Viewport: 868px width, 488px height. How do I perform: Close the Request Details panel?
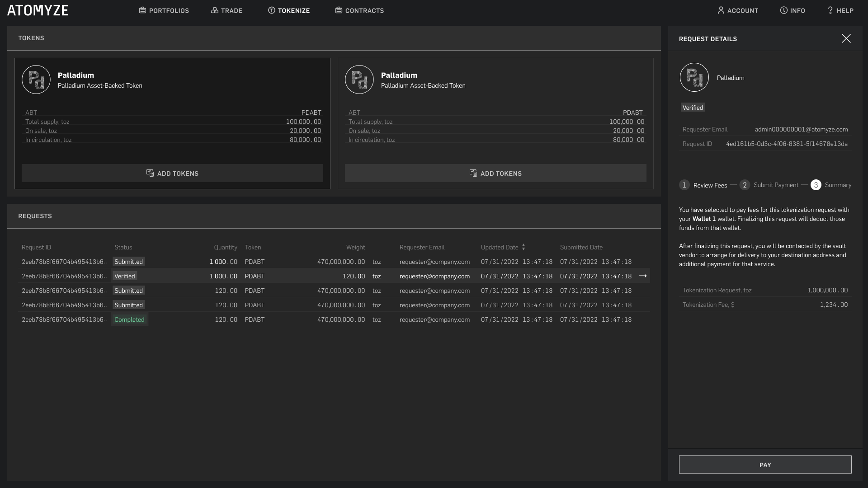click(846, 38)
